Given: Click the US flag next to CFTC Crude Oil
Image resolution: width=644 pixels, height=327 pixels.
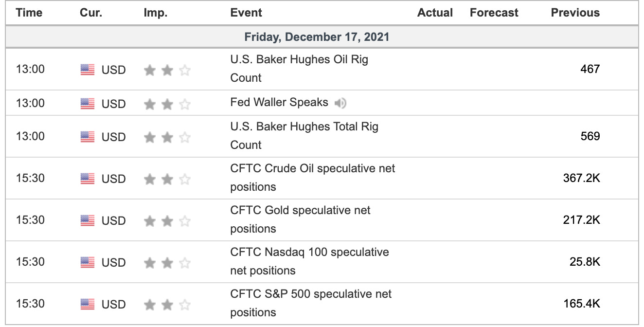Looking at the screenshot, I should pos(88,179).
